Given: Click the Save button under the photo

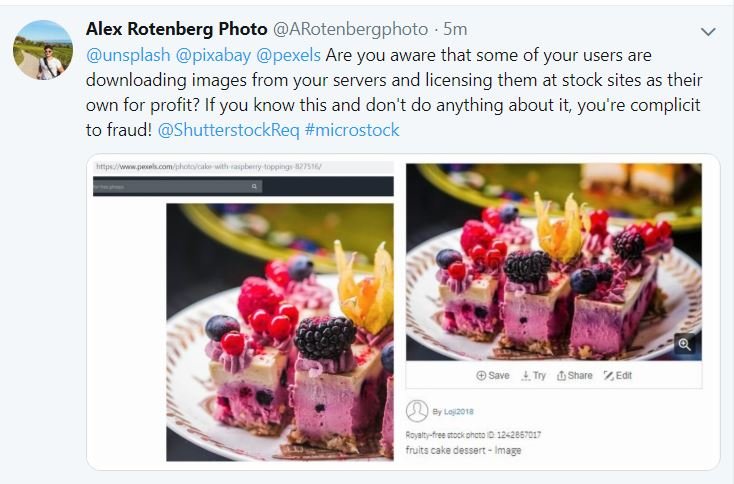Looking at the screenshot, I should pyautogui.click(x=493, y=375).
